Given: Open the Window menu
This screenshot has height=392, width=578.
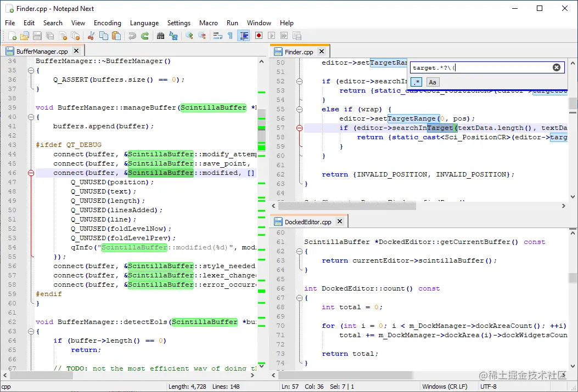Looking at the screenshot, I should click(259, 23).
